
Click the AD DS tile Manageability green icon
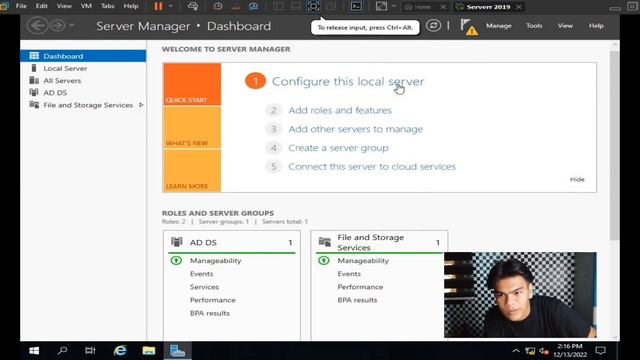176,260
